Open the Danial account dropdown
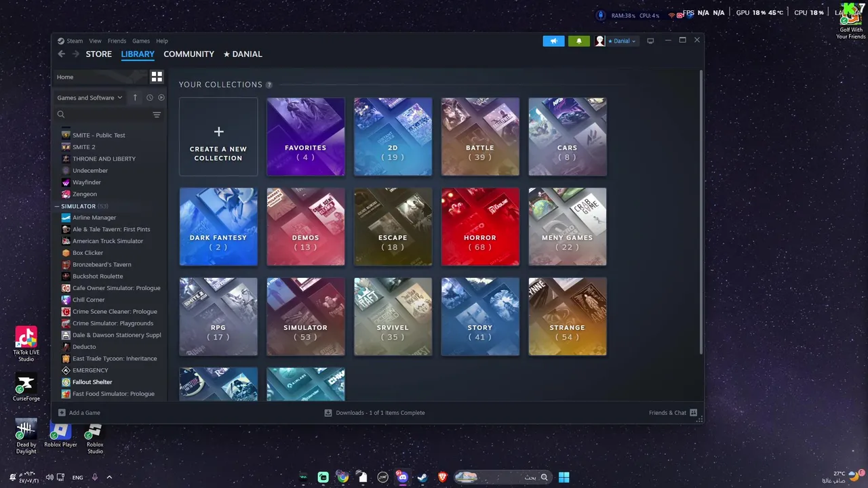The height and width of the screenshot is (488, 868). pos(616,41)
